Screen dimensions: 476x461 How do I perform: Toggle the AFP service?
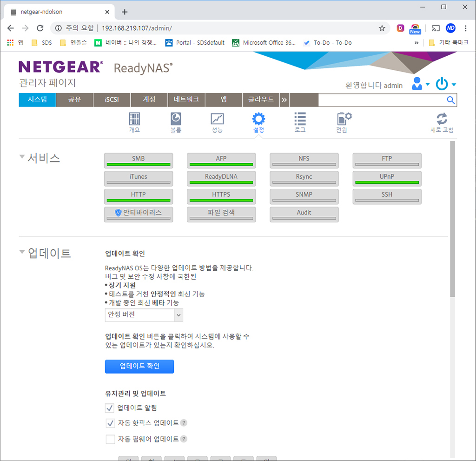coord(221,160)
